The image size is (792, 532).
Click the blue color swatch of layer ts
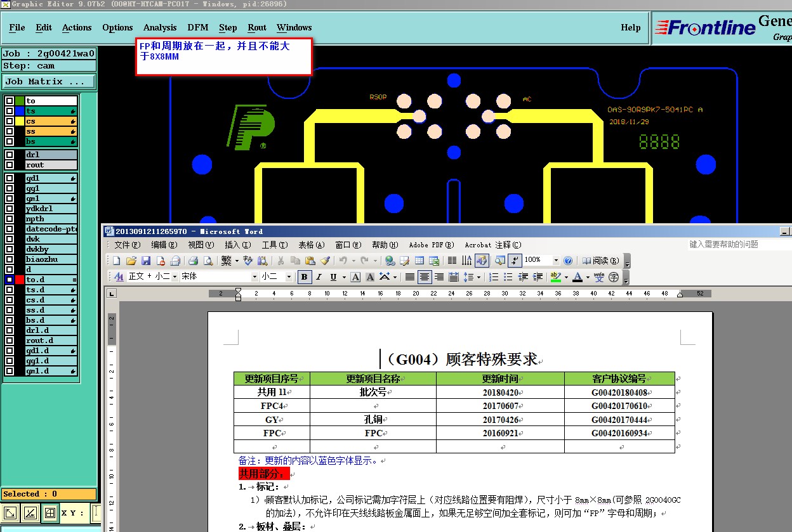click(x=20, y=111)
